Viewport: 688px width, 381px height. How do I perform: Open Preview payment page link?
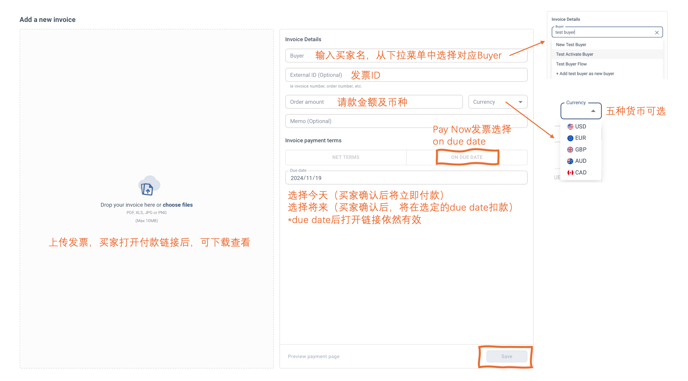[314, 356]
